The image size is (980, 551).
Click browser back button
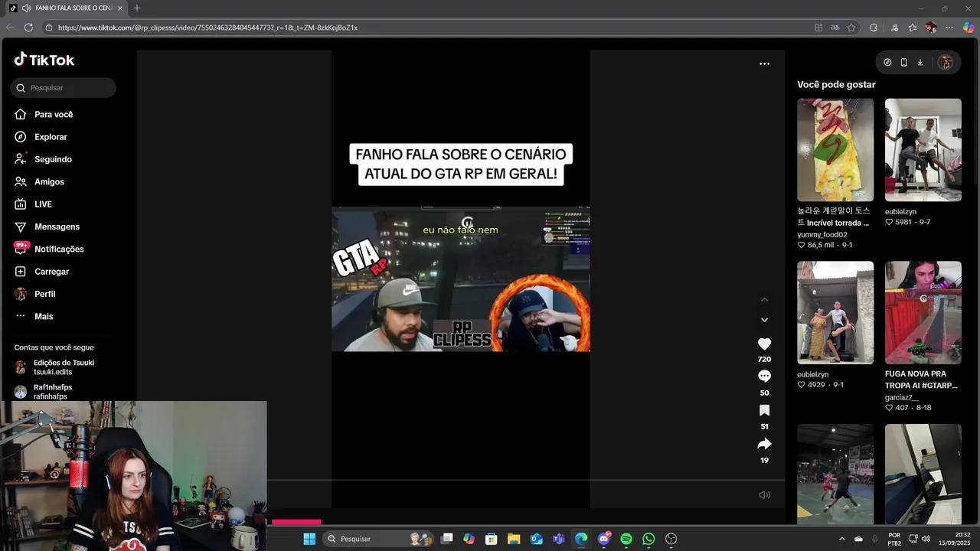pyautogui.click(x=10, y=28)
